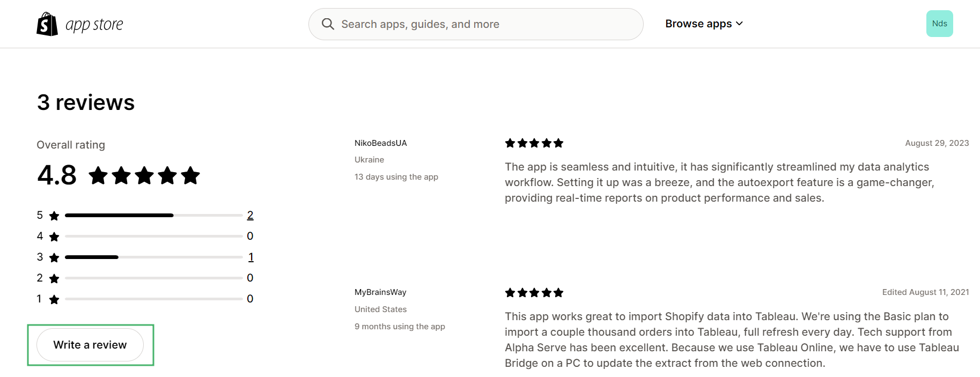Click the Shopify bag logo icon
The height and width of the screenshot is (377, 980).
click(x=47, y=24)
